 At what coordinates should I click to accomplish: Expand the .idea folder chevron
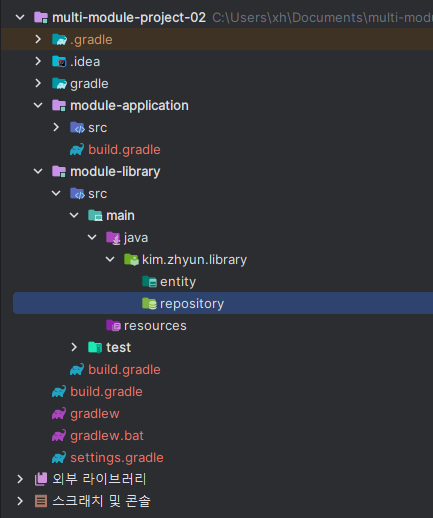tap(38, 61)
